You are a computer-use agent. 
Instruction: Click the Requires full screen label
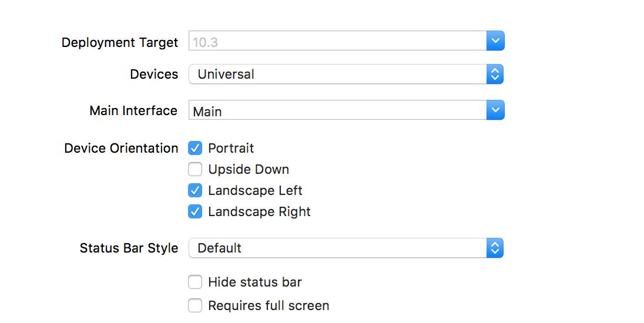269,305
